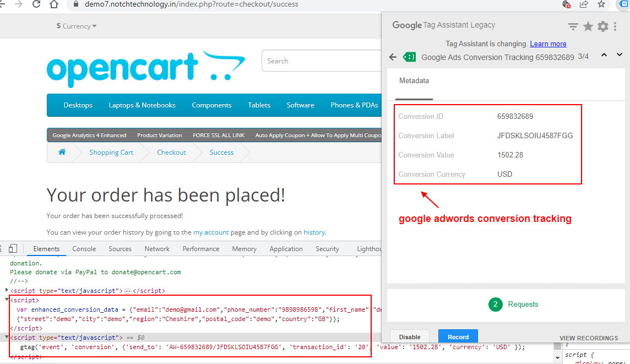Select Conversion Currency USD value
The width and height of the screenshot is (630, 364).
click(x=504, y=175)
